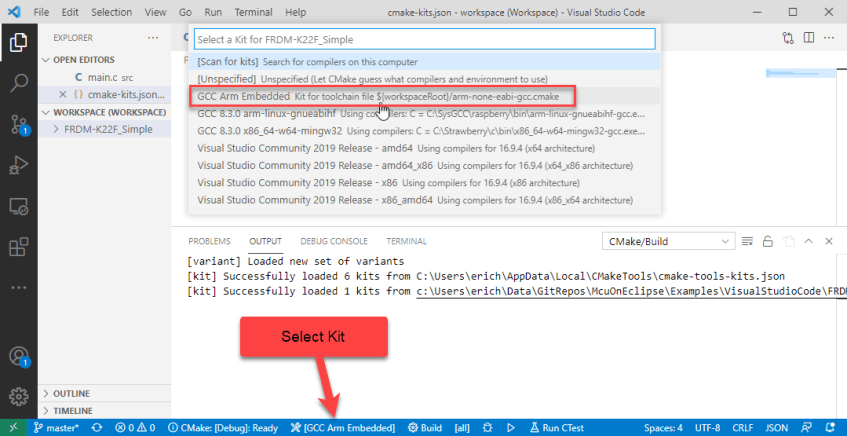Click the Accounts icon in activity bar
The width and height of the screenshot is (847, 436).
(18, 357)
